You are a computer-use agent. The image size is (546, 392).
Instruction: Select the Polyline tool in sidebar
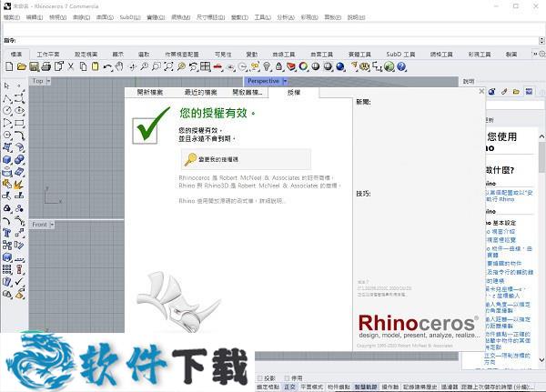(7, 98)
